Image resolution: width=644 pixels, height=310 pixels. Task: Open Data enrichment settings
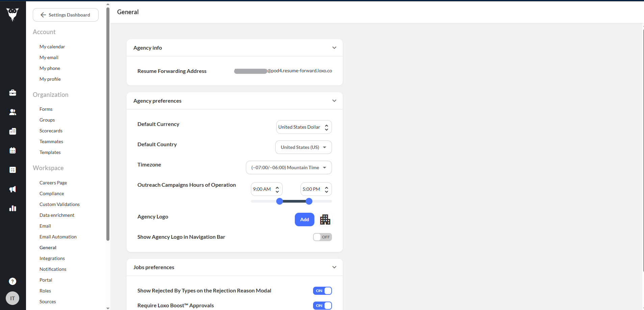coord(57,215)
